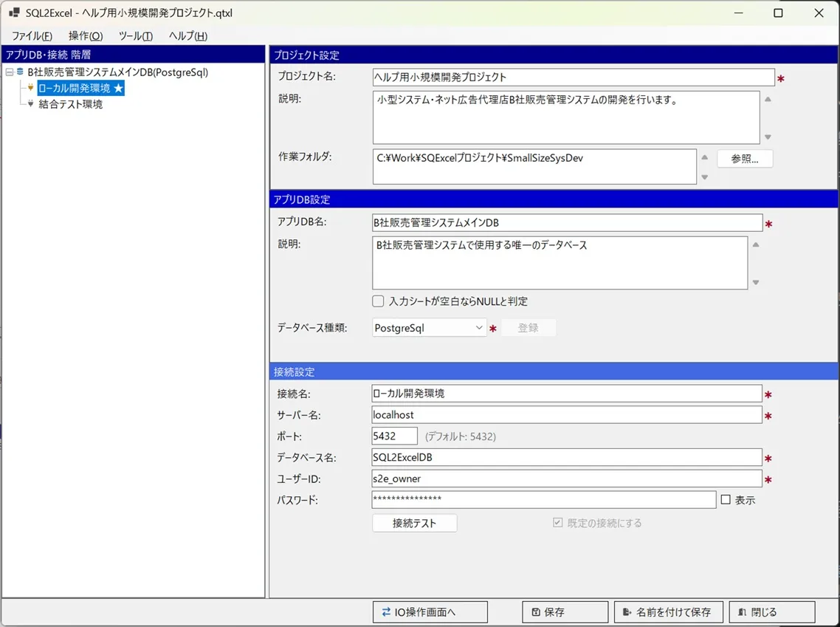Screen dimensions: 840x627
Task: Click up arrow of 作業フォルダ scrollbar
Action: coord(704,157)
